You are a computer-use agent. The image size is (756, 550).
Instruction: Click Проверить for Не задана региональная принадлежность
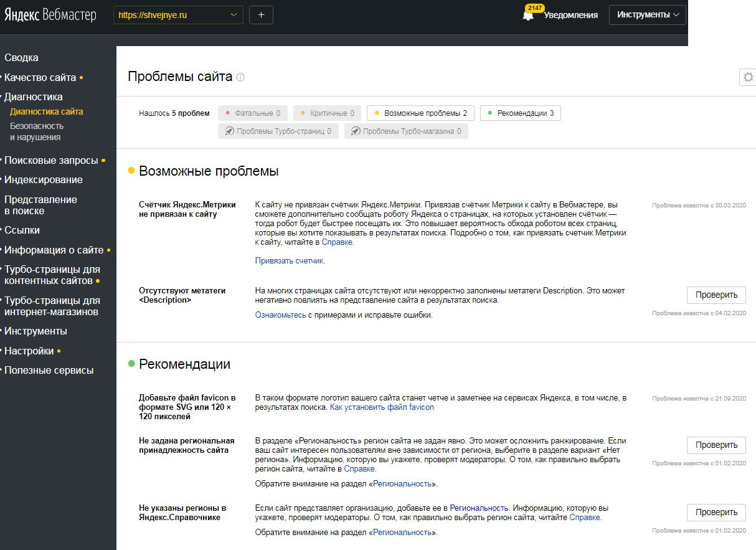click(716, 445)
